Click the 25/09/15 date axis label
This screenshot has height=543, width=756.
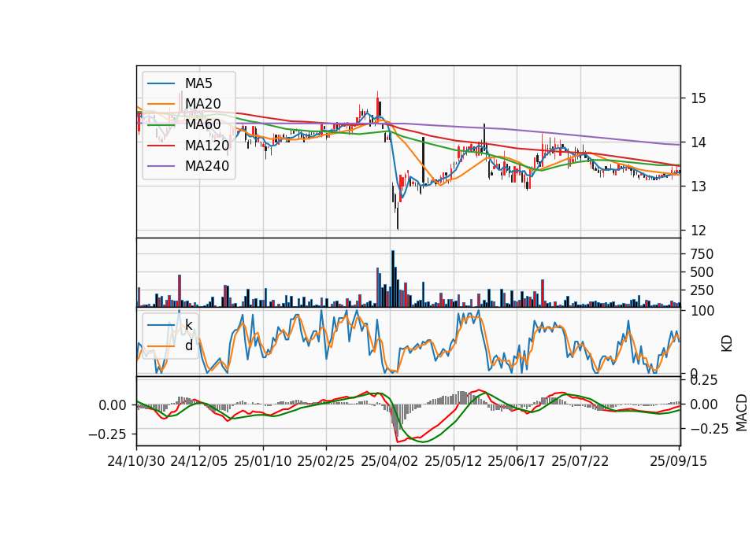(x=678, y=461)
